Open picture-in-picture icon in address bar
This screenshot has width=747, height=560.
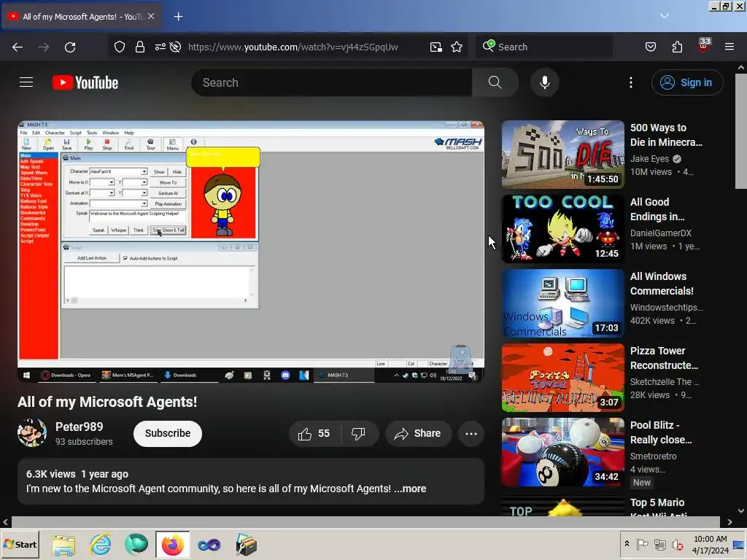tap(436, 47)
